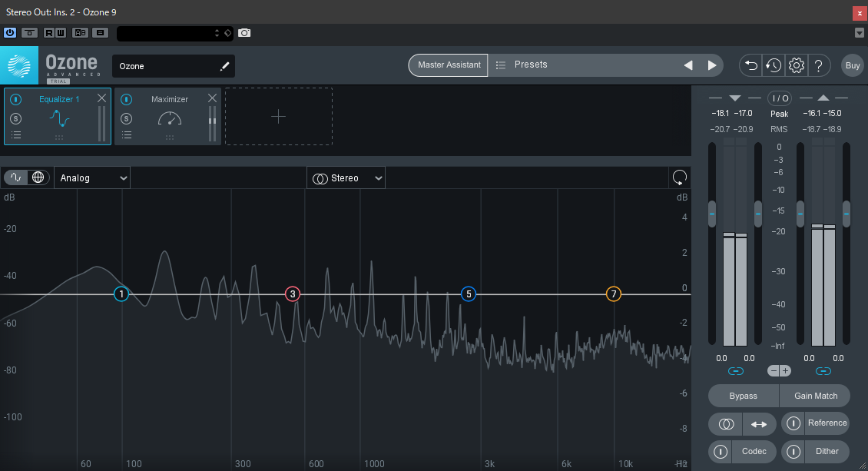Select EQ band node 1
This screenshot has height=471, width=868.
point(121,294)
